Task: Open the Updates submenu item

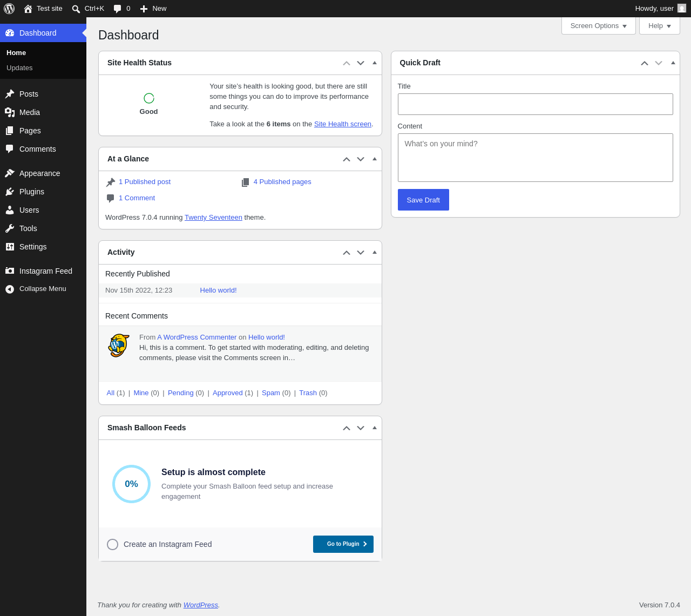Action: tap(19, 67)
